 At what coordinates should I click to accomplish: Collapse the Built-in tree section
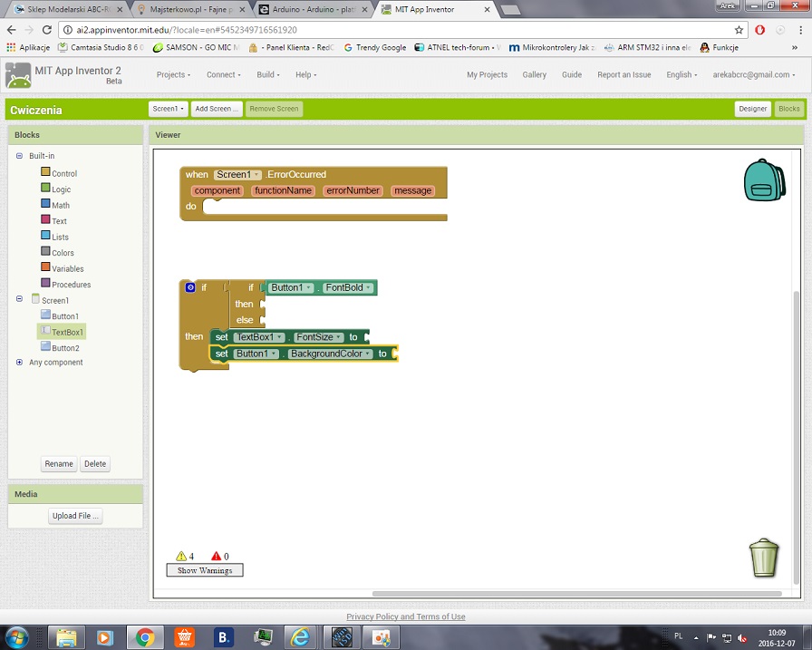coord(19,155)
